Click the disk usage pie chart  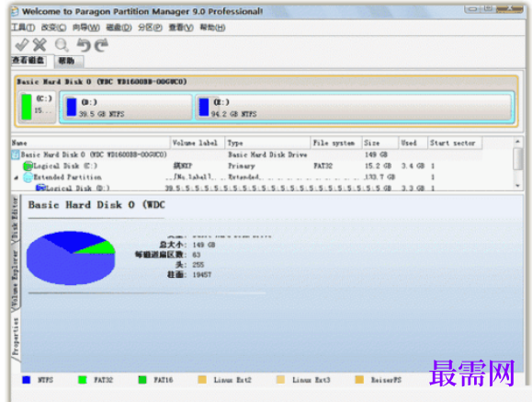click(x=71, y=258)
